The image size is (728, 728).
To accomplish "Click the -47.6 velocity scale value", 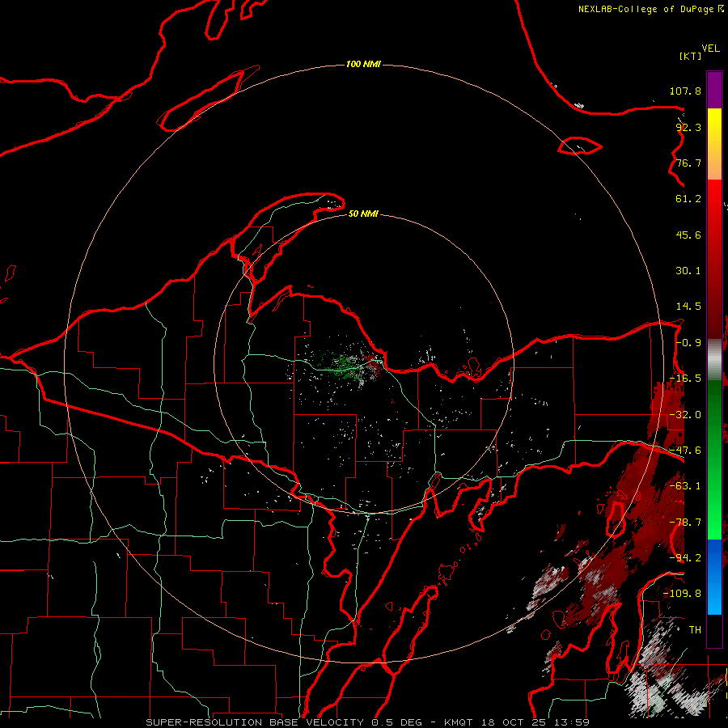I will coord(685,451).
